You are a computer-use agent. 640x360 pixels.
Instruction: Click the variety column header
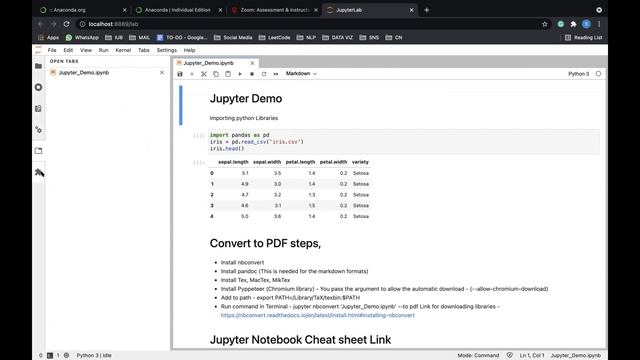pos(360,162)
